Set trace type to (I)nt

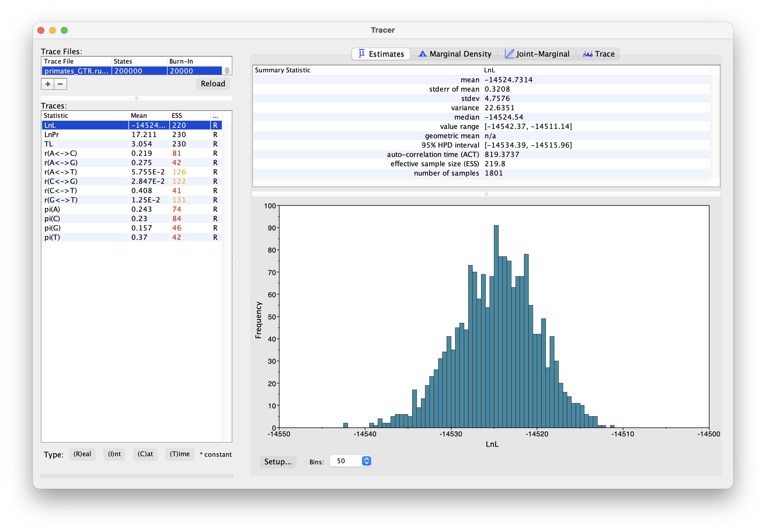coord(114,454)
